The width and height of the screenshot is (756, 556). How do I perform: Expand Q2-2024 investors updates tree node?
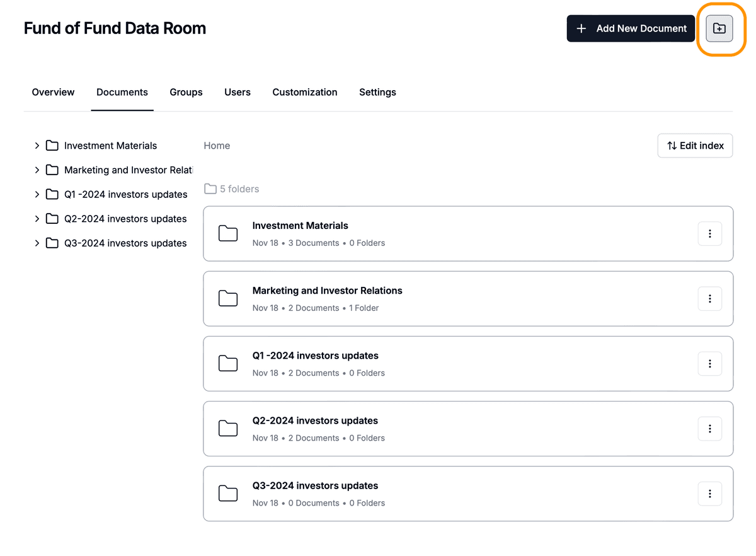pos(37,219)
